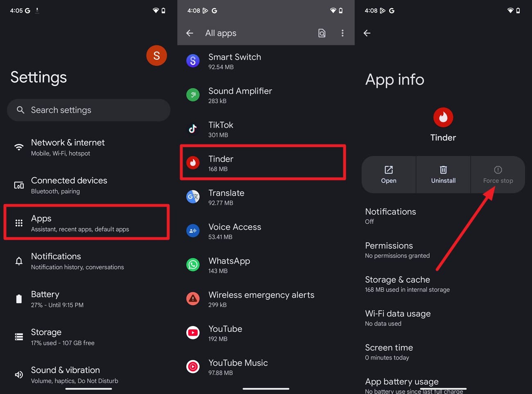Tap the search-in-apps icon in All apps

(x=322, y=33)
